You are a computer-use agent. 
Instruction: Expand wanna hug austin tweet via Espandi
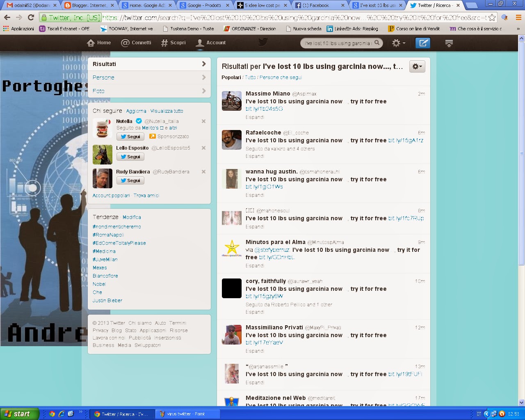[255, 195]
